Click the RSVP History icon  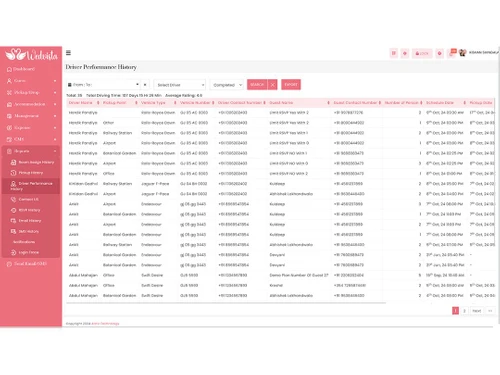(13, 210)
